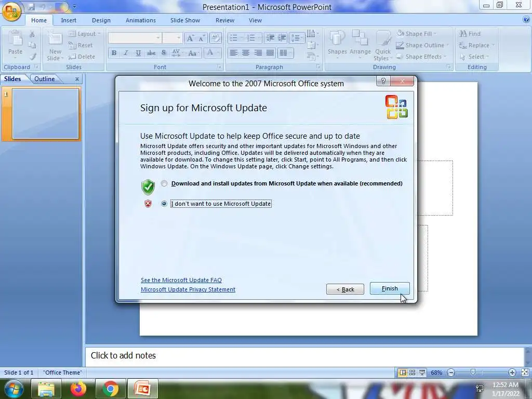Viewport: 532px width, 399px height.
Task: Select Download and install updates radio button
Action: 164,183
